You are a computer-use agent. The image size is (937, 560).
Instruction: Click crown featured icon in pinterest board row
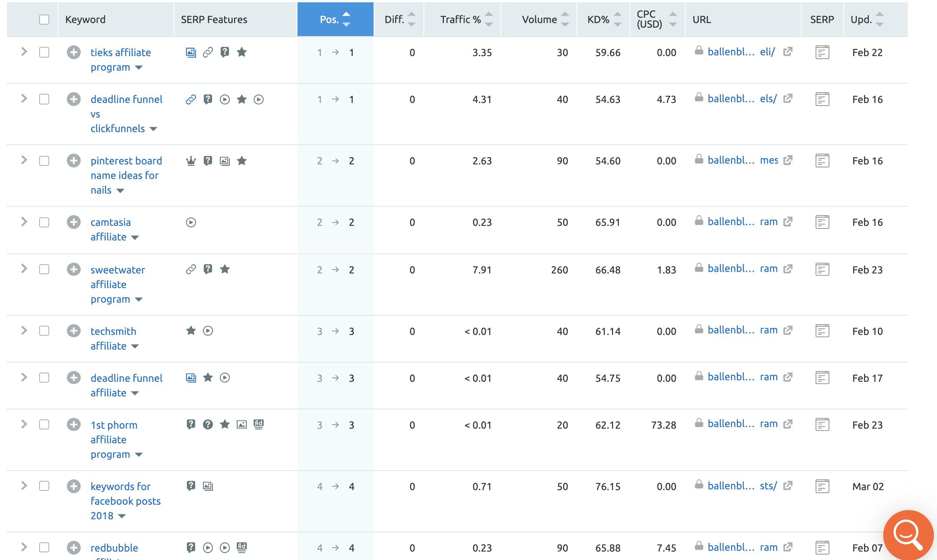pos(191,161)
